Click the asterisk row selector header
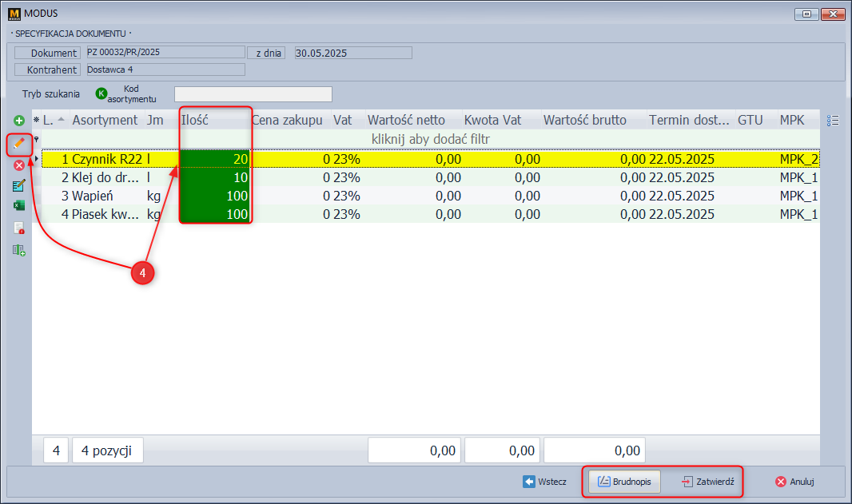The height and width of the screenshot is (504, 852). point(36,121)
